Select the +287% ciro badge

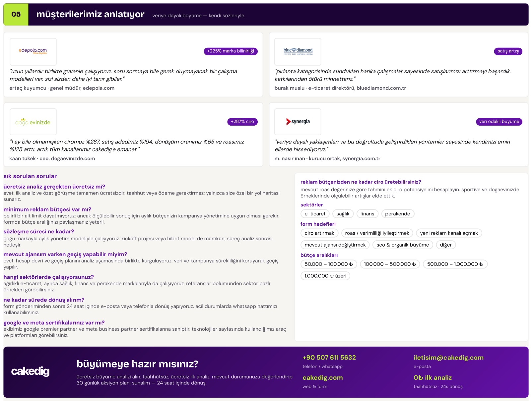point(242,122)
